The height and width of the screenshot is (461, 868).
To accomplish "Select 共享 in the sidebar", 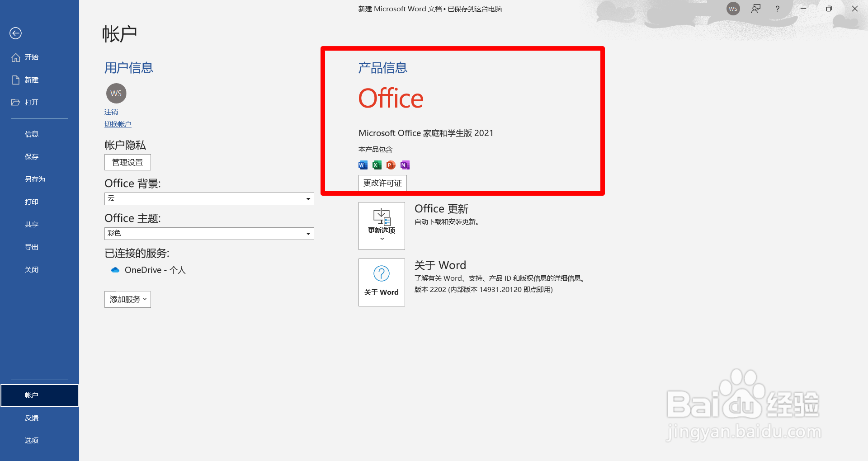I will click(39, 225).
